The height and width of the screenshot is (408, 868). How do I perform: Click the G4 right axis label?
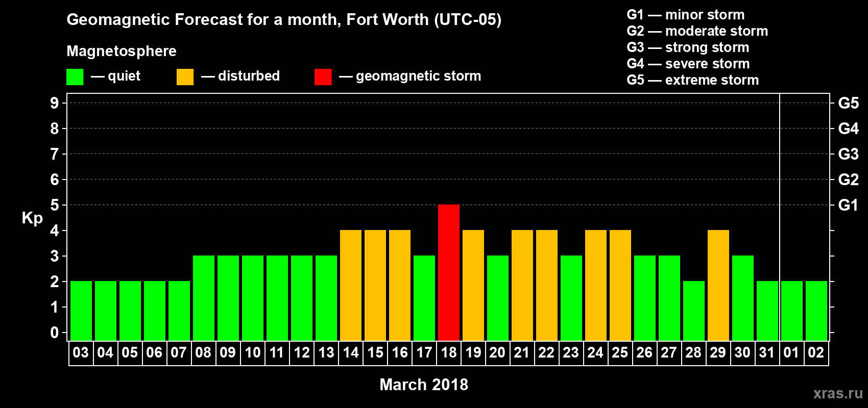(849, 129)
